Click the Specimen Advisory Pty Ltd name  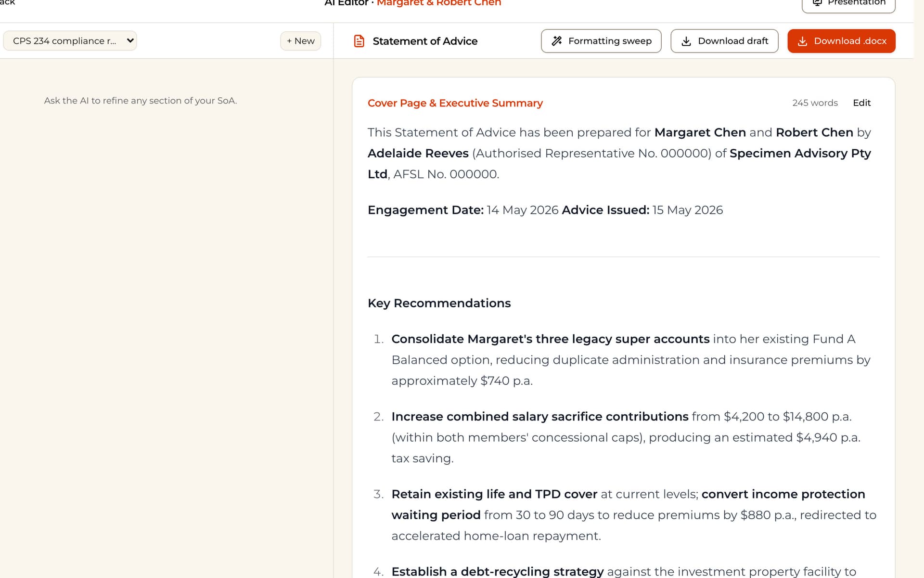[619, 164]
